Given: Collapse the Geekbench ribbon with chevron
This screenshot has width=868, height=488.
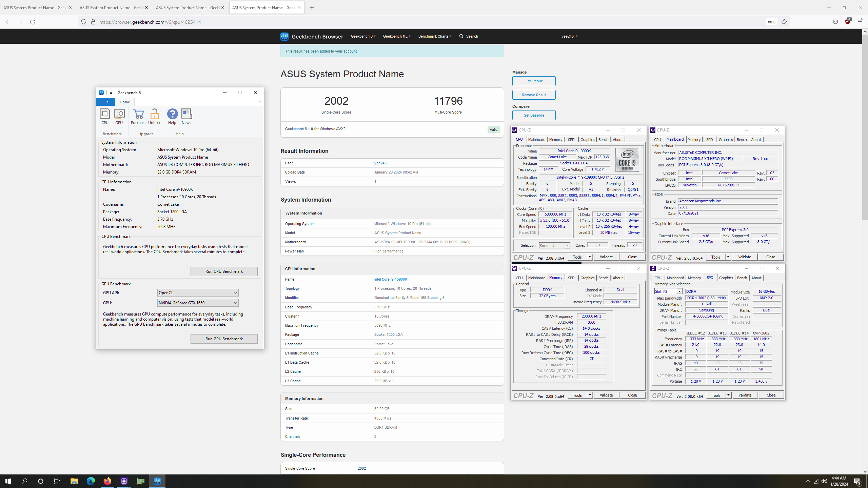Looking at the screenshot, I should click(x=260, y=102).
